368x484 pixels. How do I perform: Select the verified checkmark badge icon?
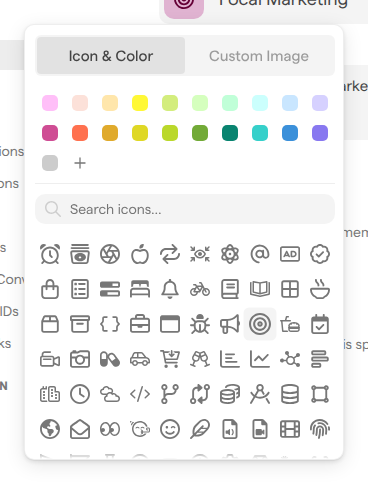click(x=320, y=254)
